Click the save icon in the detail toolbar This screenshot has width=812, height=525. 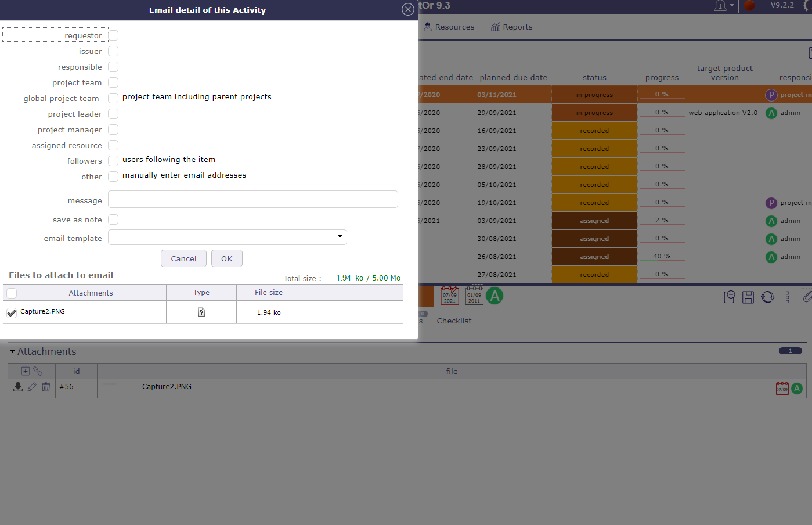point(748,297)
